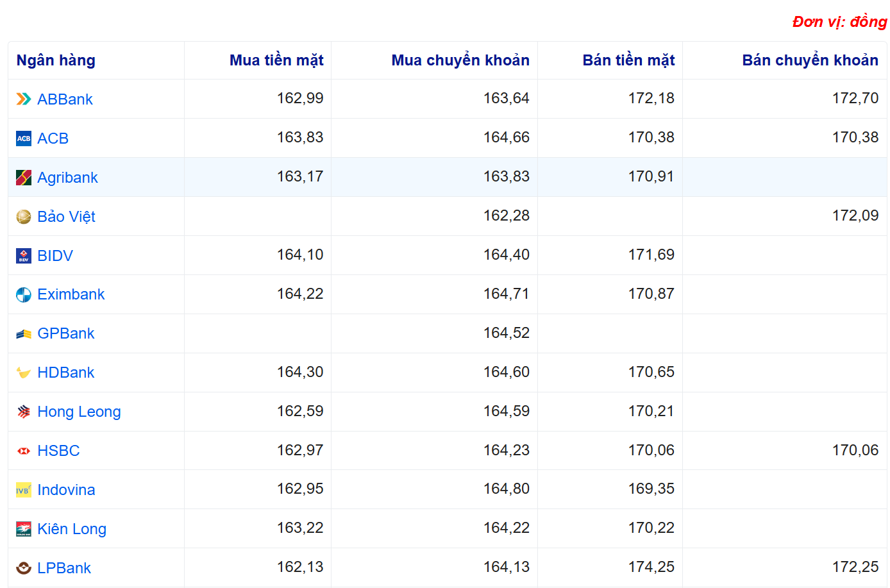
Task: Sort by Mua tiền mặt column header
Action: pyautogui.click(x=276, y=60)
